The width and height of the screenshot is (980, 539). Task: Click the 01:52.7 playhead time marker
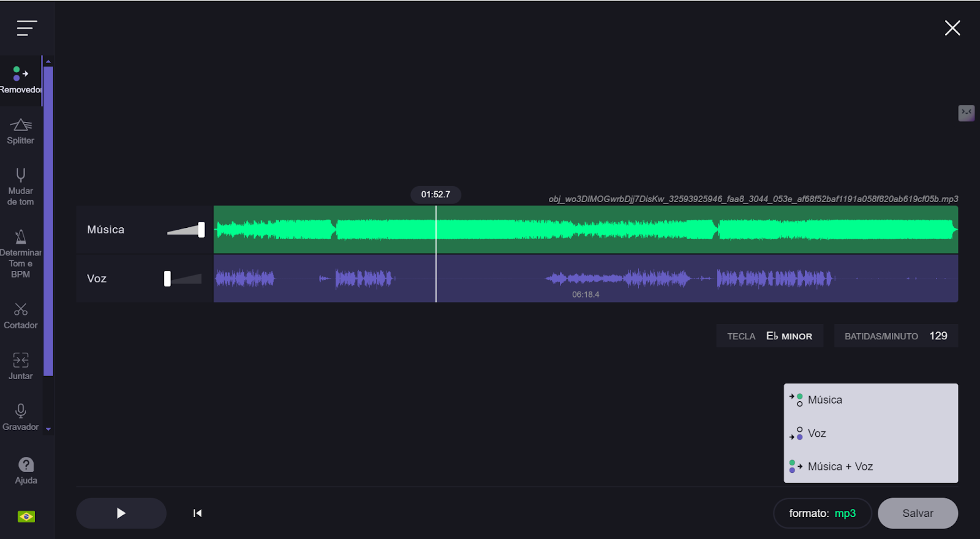click(x=435, y=195)
